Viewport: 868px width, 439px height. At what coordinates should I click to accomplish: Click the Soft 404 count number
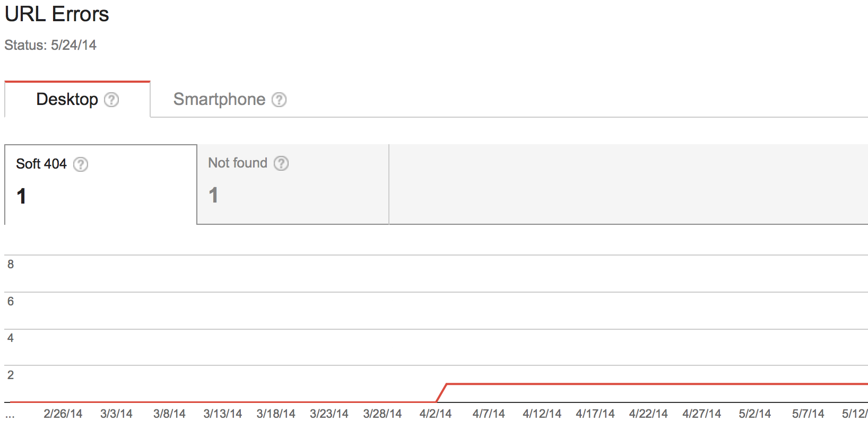click(21, 197)
